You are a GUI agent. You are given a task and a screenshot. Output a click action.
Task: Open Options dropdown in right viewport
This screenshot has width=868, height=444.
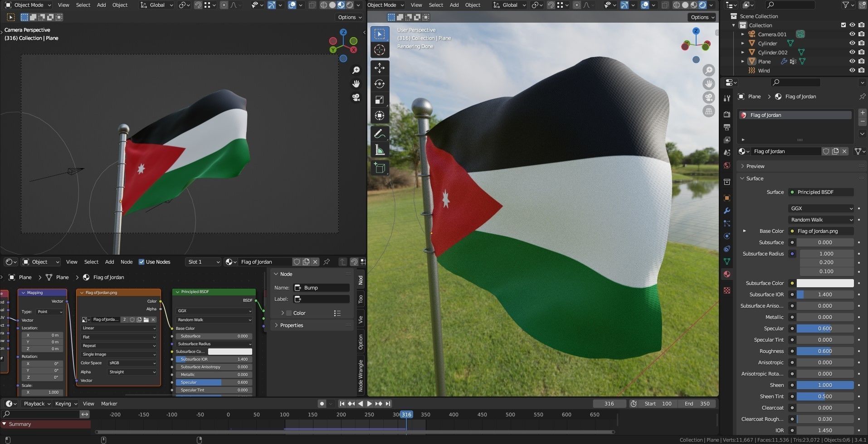click(702, 17)
